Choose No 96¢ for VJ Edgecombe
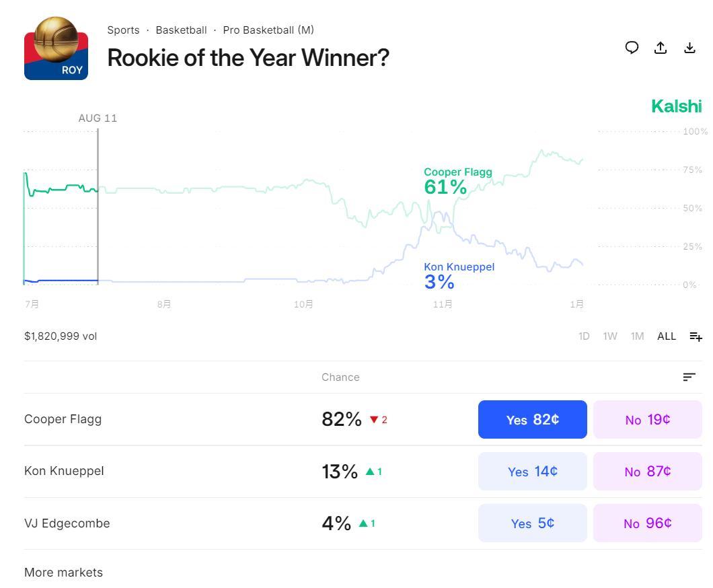 click(x=647, y=523)
